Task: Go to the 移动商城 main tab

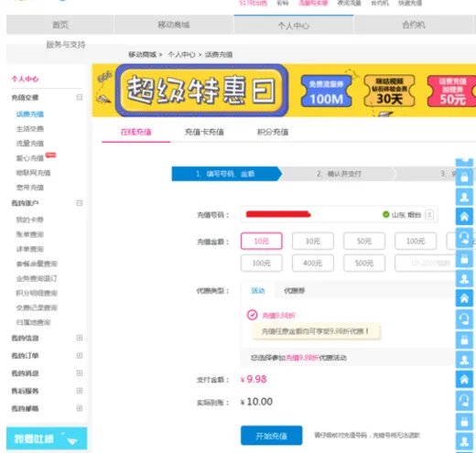Action: click(174, 25)
